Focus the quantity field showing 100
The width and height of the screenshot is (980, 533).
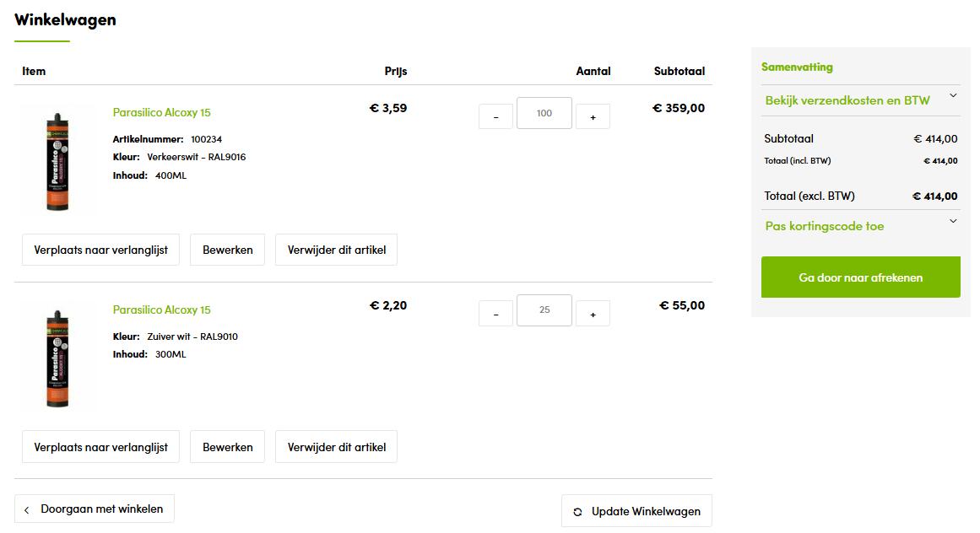coord(544,113)
